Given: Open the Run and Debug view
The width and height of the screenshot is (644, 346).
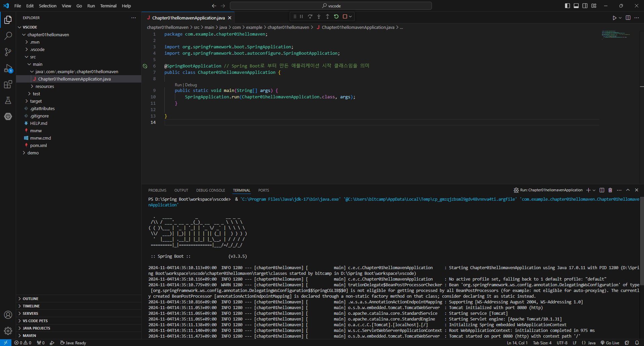Looking at the screenshot, I should [8, 68].
